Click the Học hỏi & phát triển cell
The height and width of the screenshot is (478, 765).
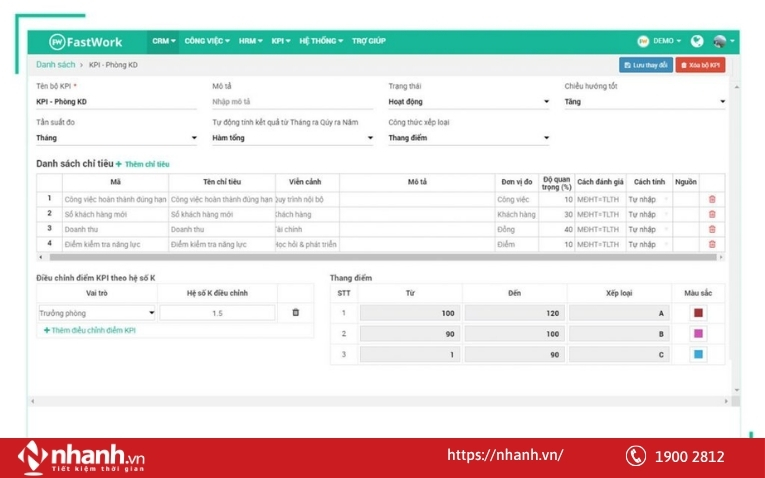click(x=307, y=244)
